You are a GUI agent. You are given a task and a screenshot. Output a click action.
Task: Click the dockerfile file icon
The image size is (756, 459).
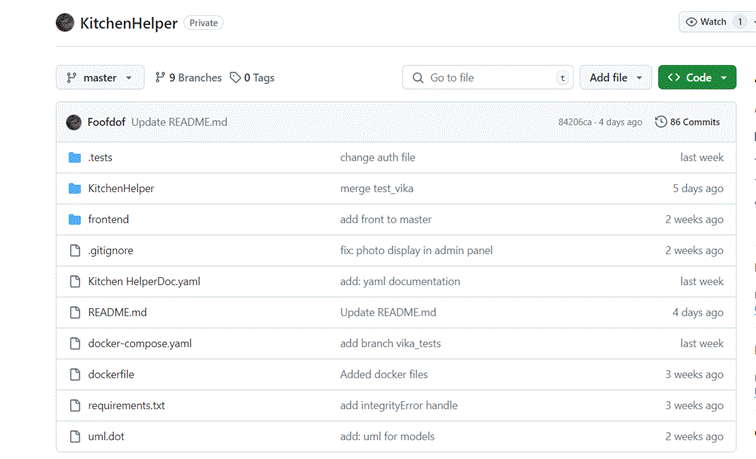pos(74,374)
